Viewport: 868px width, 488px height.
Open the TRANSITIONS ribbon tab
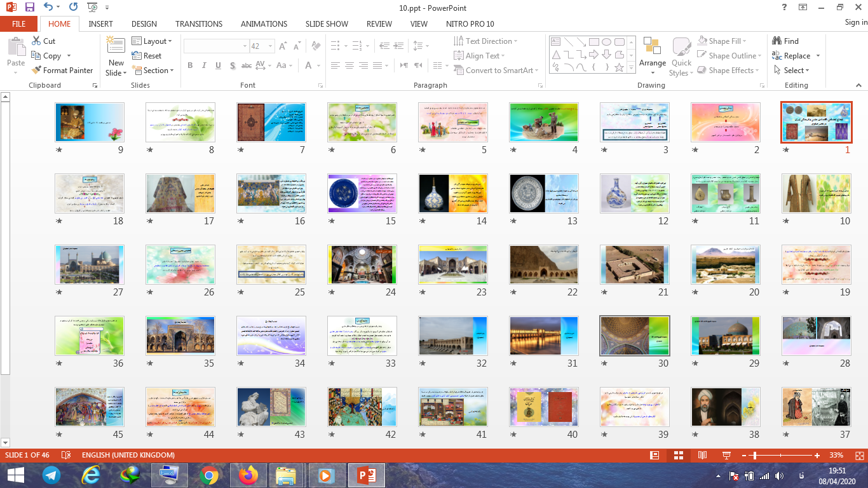(x=199, y=24)
